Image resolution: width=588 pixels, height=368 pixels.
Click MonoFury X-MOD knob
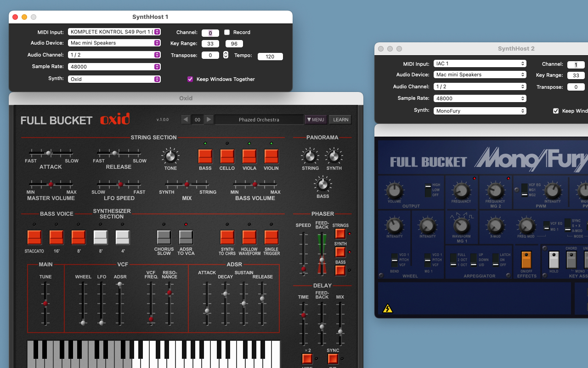coord(495,226)
